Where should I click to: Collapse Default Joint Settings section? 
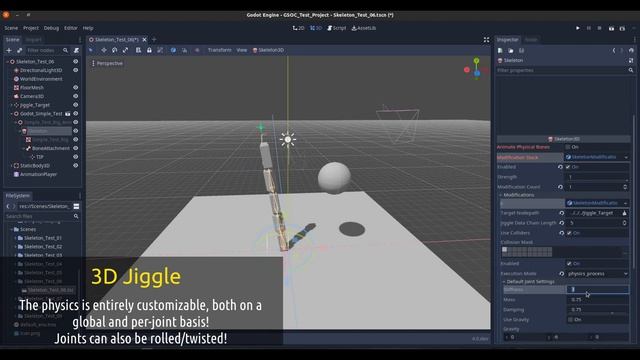[504, 282]
